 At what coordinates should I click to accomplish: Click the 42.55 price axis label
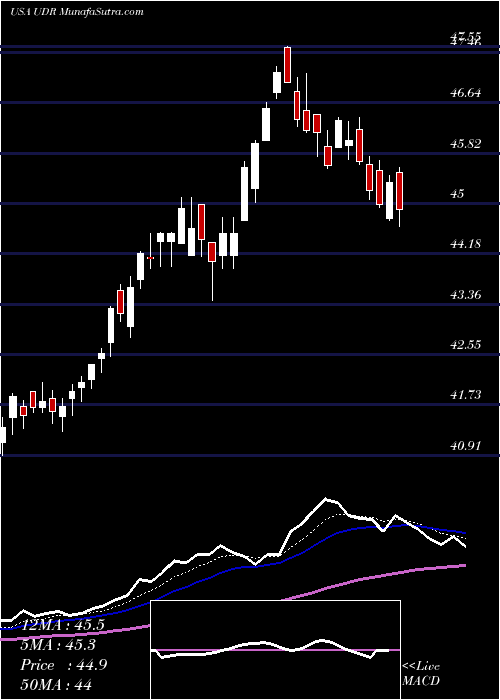[x=466, y=344]
